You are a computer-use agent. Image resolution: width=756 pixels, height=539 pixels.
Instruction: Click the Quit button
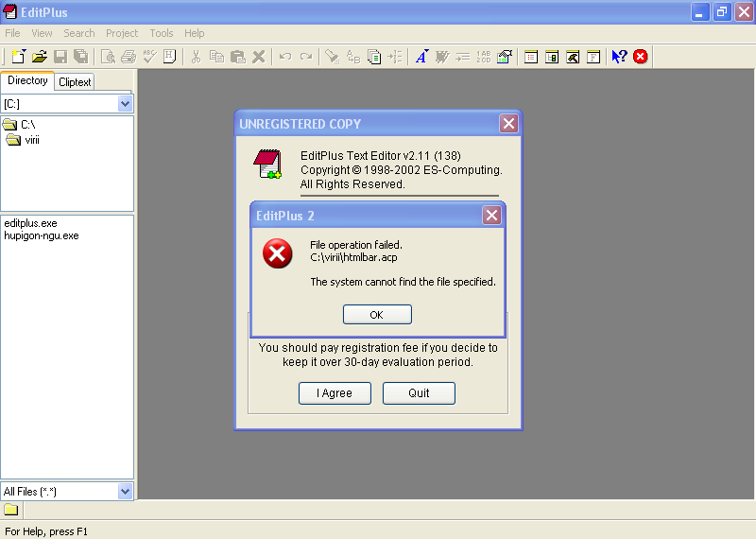point(419,393)
